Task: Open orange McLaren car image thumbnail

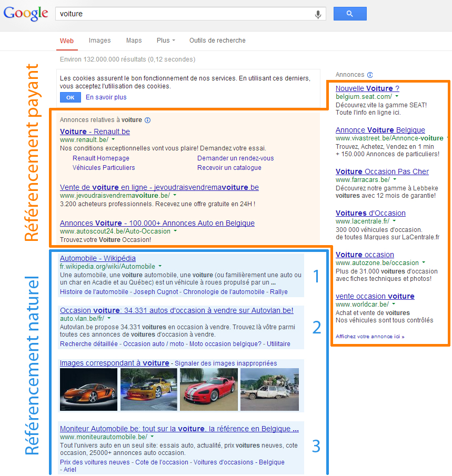Action: pyautogui.click(x=88, y=390)
